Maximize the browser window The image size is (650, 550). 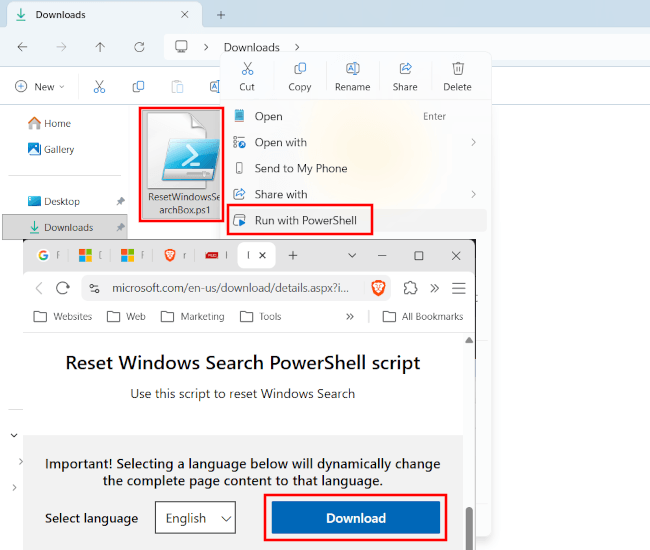tap(419, 255)
